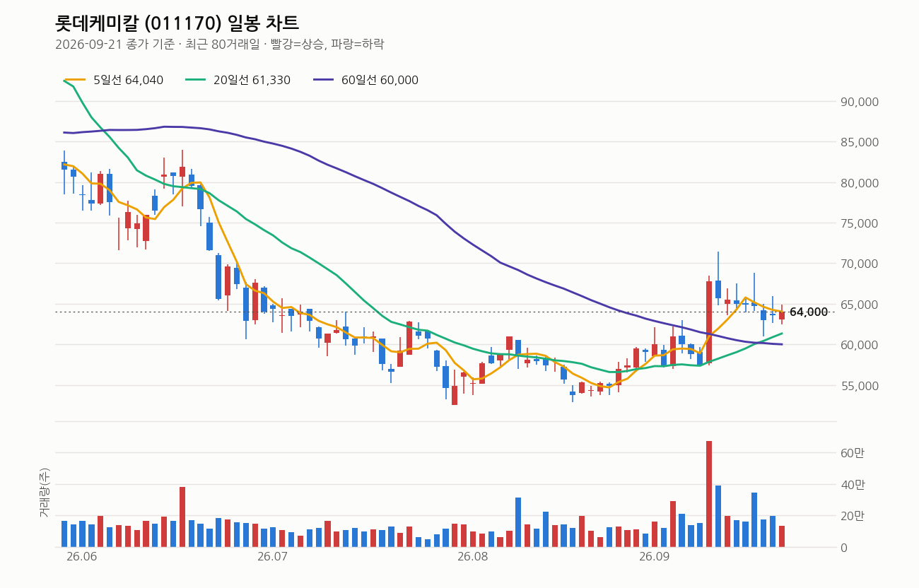Pick the orange 5일선 legend line swatch

[75, 81]
